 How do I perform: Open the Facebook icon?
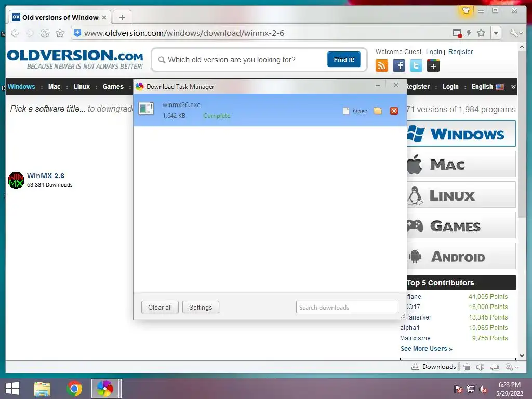tap(399, 65)
